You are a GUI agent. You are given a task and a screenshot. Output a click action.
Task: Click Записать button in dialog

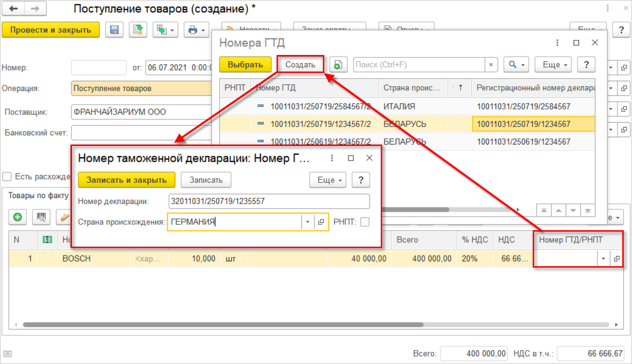click(206, 180)
